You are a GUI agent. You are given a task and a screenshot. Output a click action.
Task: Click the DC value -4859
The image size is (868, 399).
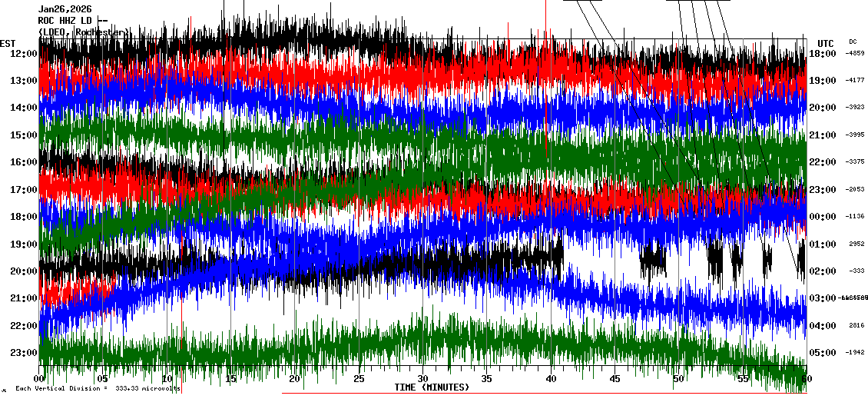855,53
